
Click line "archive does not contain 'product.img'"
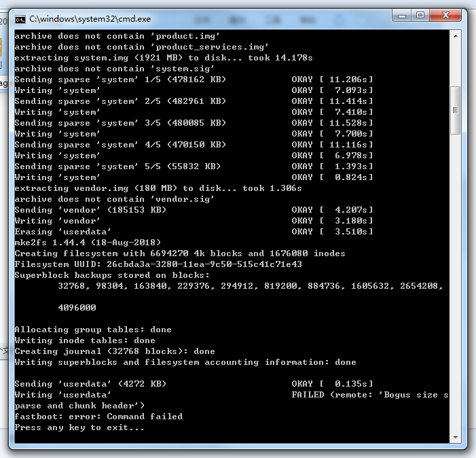point(117,36)
